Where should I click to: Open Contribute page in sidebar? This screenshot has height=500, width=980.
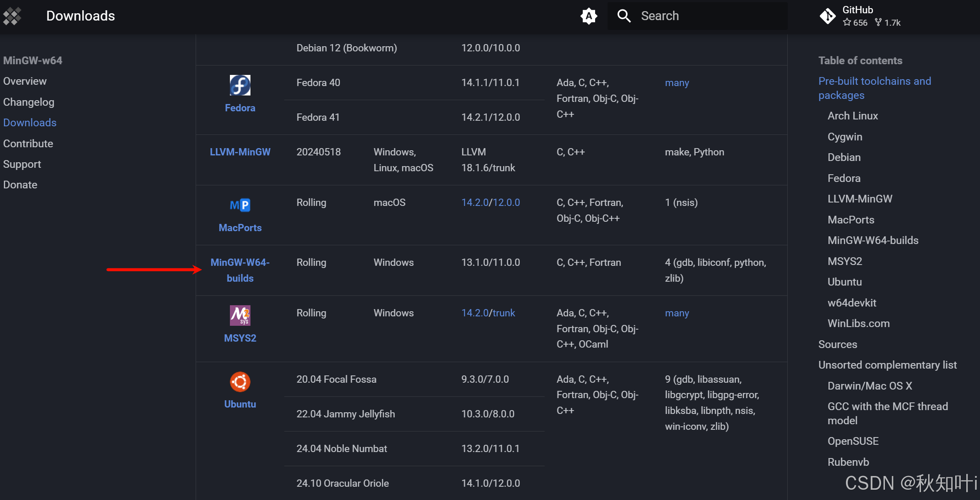(x=28, y=143)
